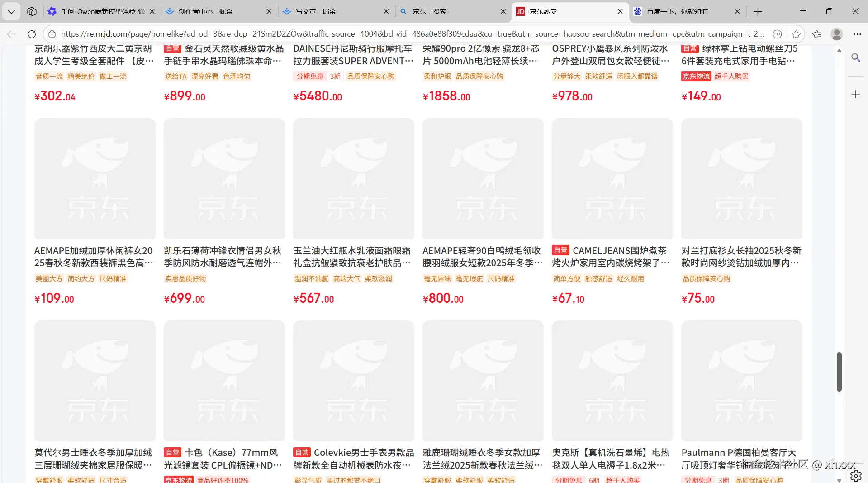This screenshot has width=868, height=483.
Task: Open CAMELJEANS围炉煮茶 product thumbnail
Action: coord(612,179)
